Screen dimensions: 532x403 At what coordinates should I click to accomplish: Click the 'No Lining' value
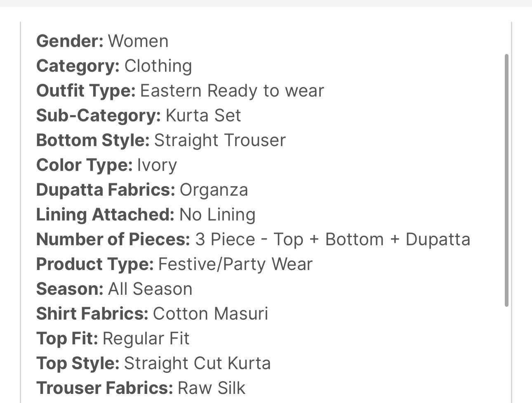[217, 215]
